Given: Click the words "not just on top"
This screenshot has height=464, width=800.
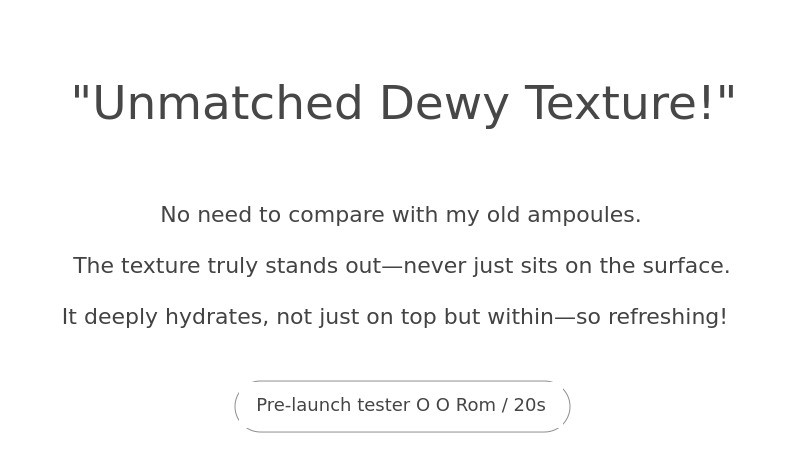Looking at the screenshot, I should 356,317.
